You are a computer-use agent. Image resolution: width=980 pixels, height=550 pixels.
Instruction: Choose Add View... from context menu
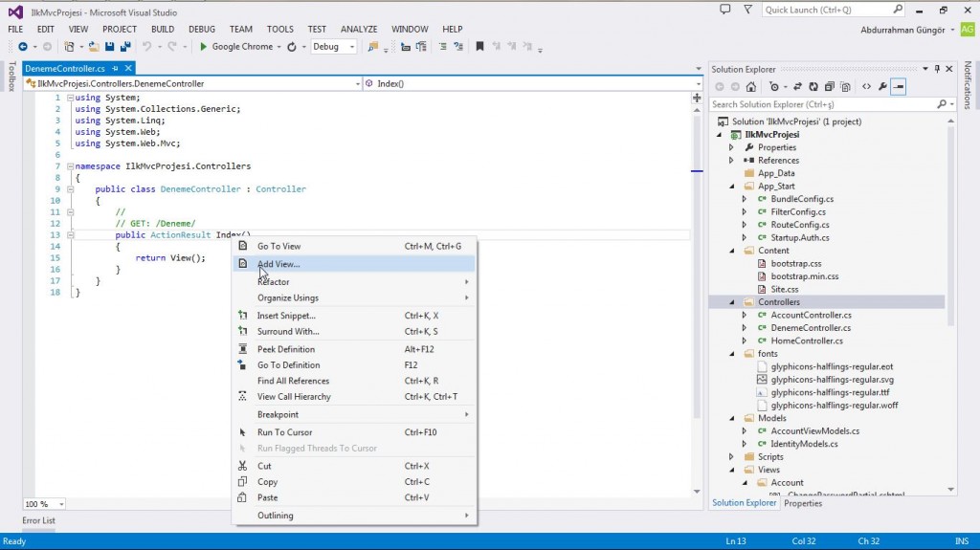278,264
